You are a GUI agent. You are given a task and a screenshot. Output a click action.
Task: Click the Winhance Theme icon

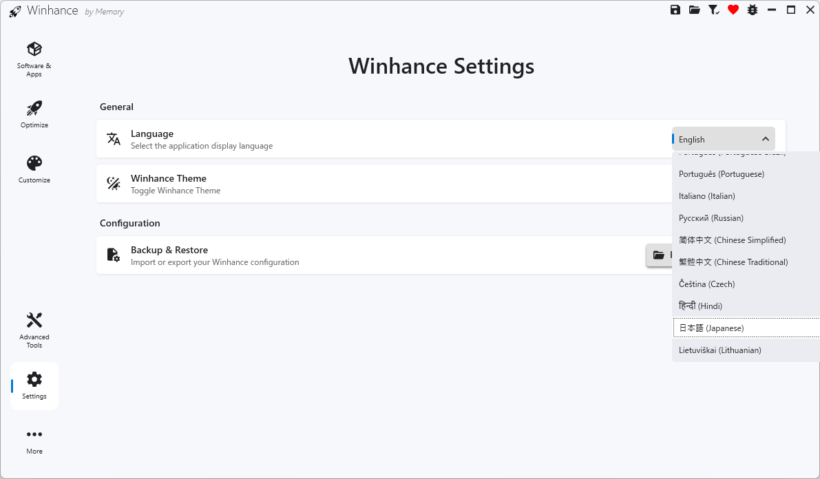(x=113, y=184)
